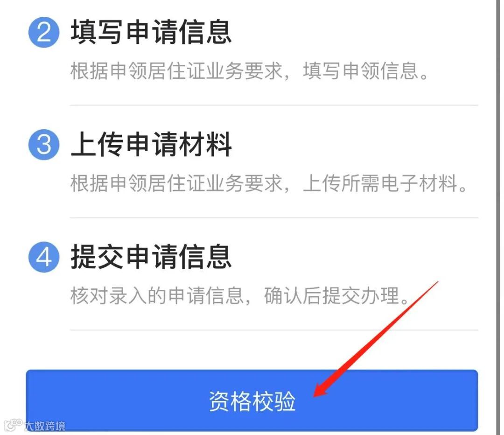
Task: Click description text 确认后提交办理
Action: [x=332, y=296]
